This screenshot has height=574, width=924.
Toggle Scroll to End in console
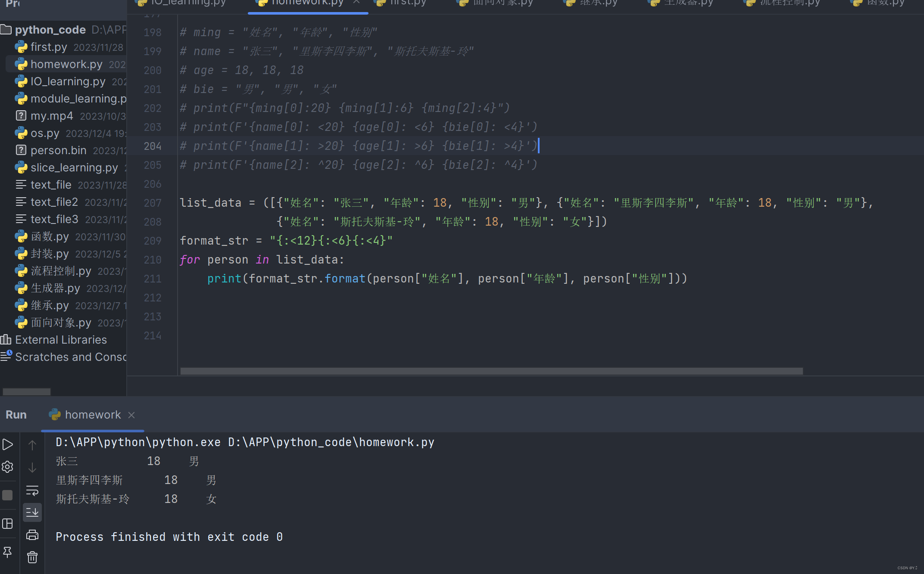(x=32, y=512)
